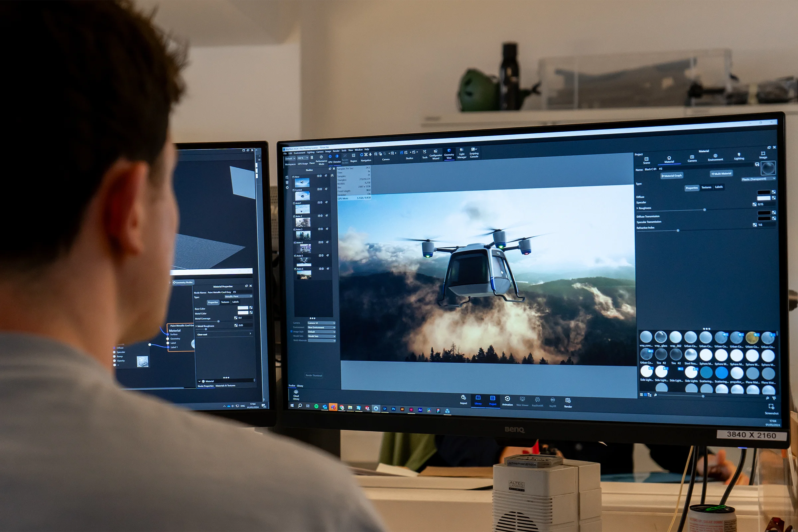The width and height of the screenshot is (798, 532).
Task: Open the Lighting menu
Action: (x=311, y=152)
